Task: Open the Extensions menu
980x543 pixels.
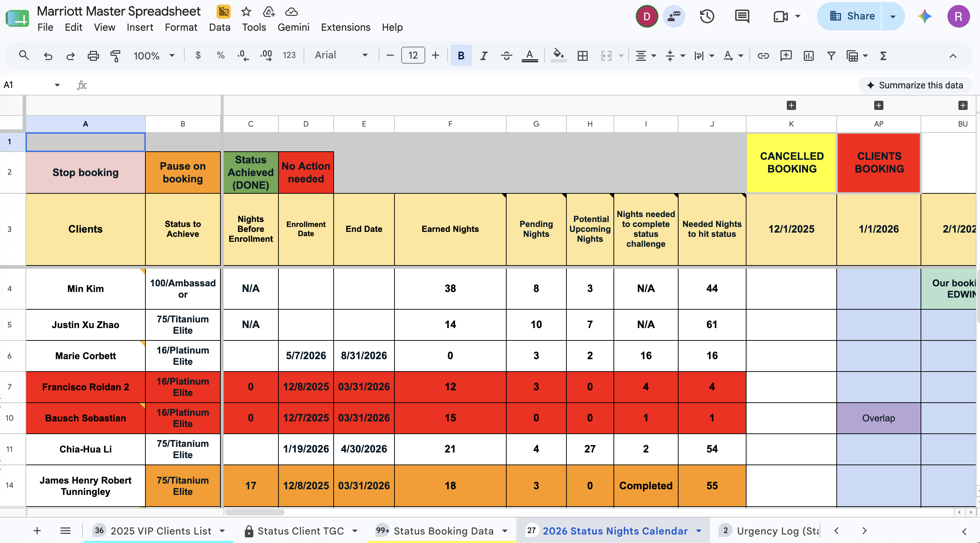Action: click(x=345, y=27)
